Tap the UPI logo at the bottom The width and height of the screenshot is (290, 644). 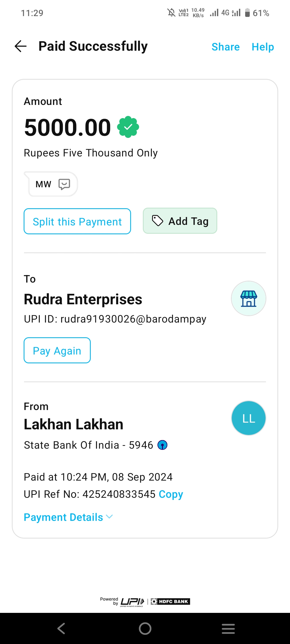(x=132, y=602)
